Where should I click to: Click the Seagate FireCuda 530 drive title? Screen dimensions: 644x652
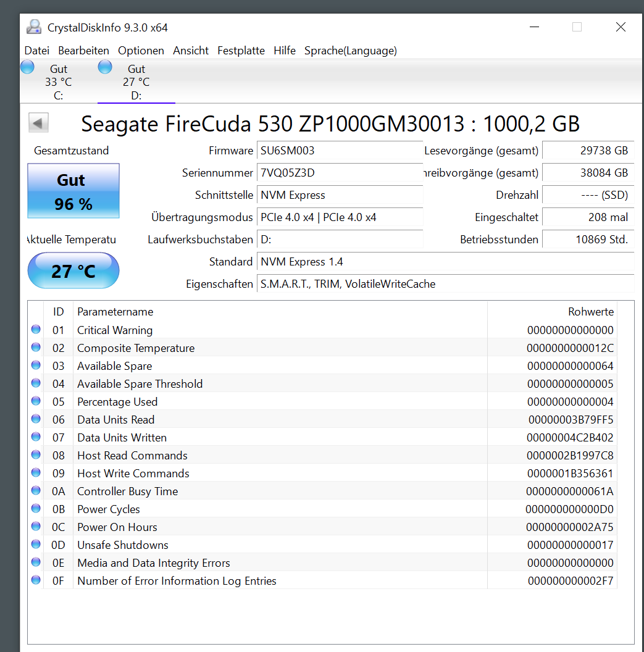click(x=330, y=124)
